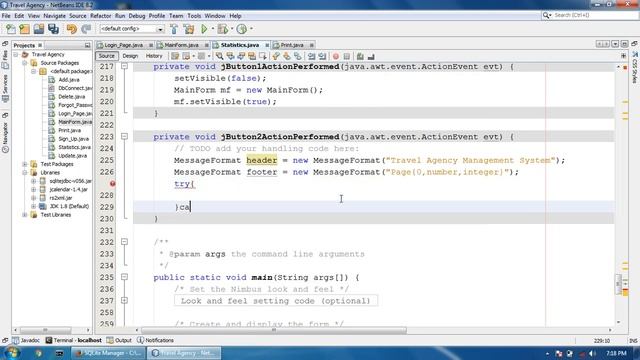Screen dimensions: 640x360
Task: Collapse the jButton2ActionPerformed code fold
Action: coord(124,136)
